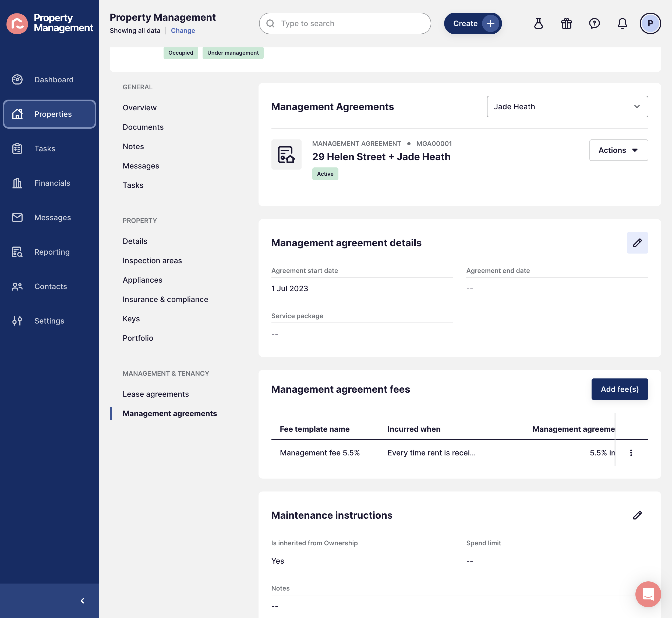Open the Portfolio section
The image size is (672, 618).
pyautogui.click(x=138, y=338)
